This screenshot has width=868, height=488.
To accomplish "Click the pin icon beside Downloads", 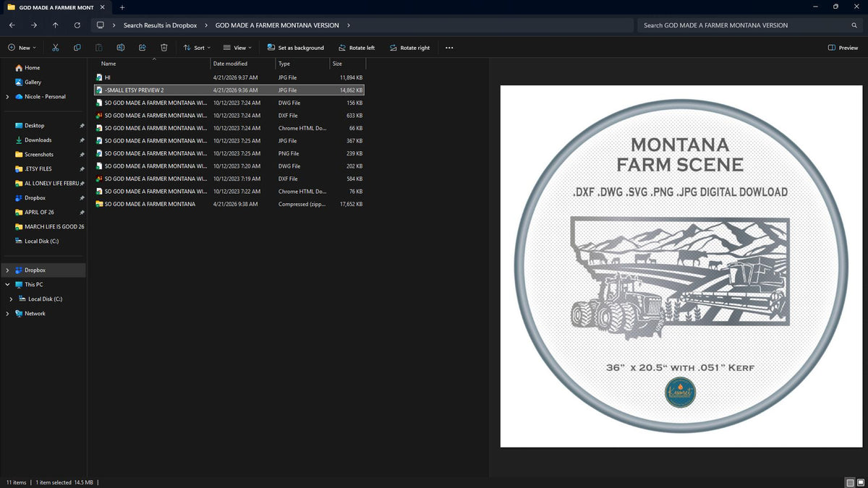I will [x=82, y=140].
